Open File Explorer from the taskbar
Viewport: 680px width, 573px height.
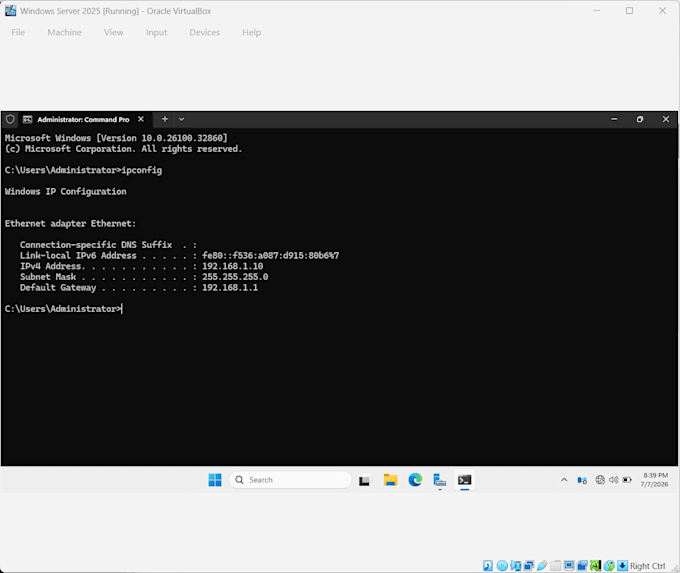pos(390,480)
